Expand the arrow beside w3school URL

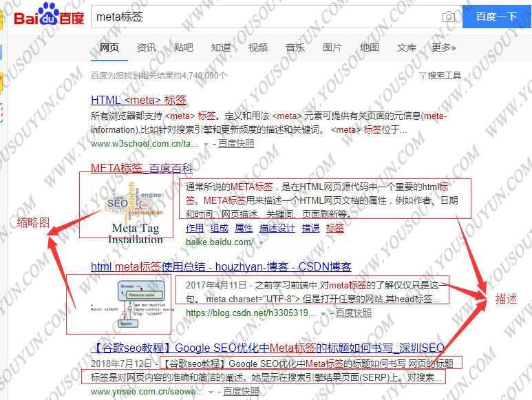click(206, 145)
